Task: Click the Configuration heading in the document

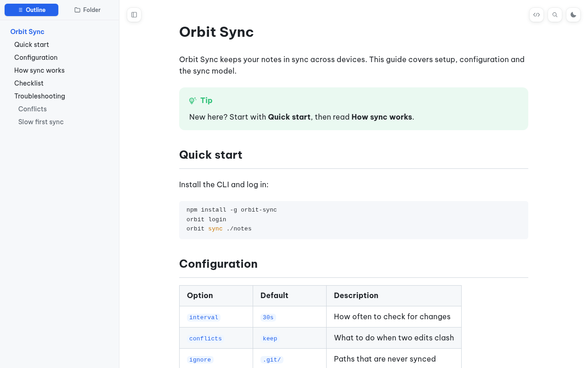Action: [x=218, y=264]
